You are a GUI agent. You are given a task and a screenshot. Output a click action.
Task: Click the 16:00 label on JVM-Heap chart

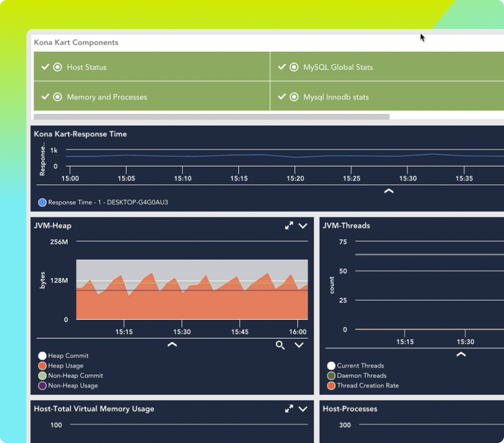click(297, 332)
